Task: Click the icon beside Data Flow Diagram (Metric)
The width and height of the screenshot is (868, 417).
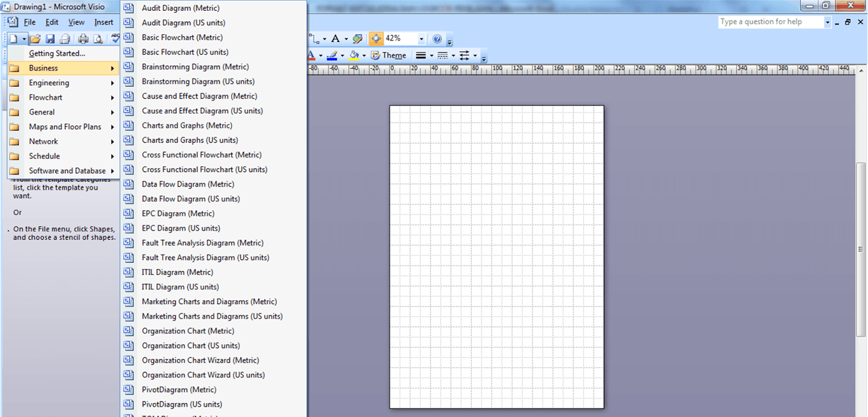Action: tap(129, 184)
